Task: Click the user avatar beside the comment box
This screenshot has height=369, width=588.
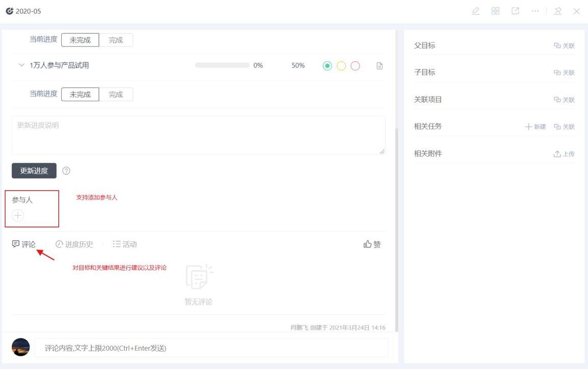Action: [20, 347]
